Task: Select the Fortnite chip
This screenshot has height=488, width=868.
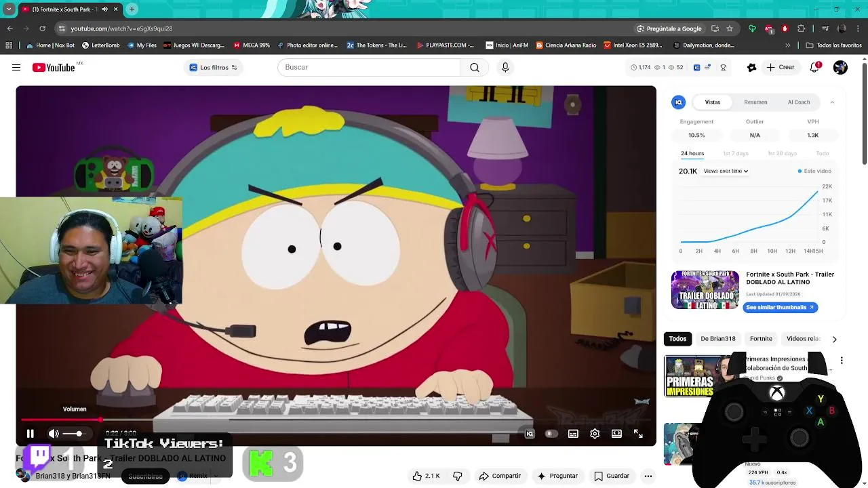Action: point(761,339)
